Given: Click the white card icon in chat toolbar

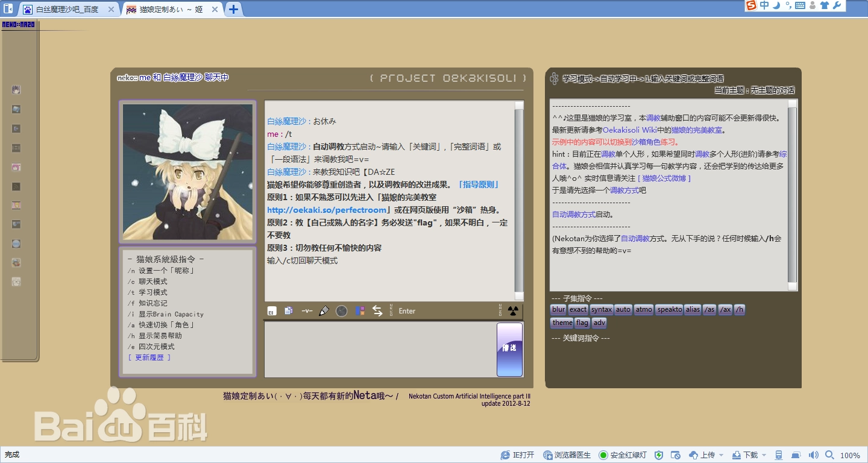Looking at the screenshot, I should (272, 311).
